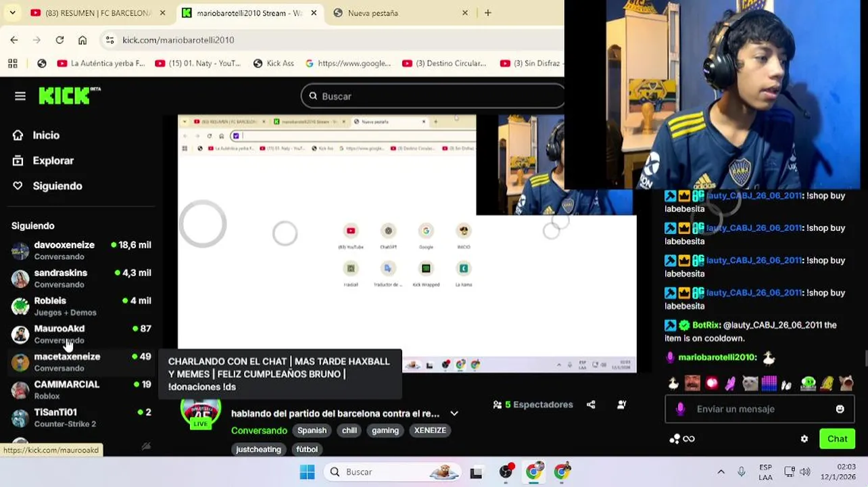Screen dimensions: 868x487
Task: Select the justcheating tag
Action: 258,449
